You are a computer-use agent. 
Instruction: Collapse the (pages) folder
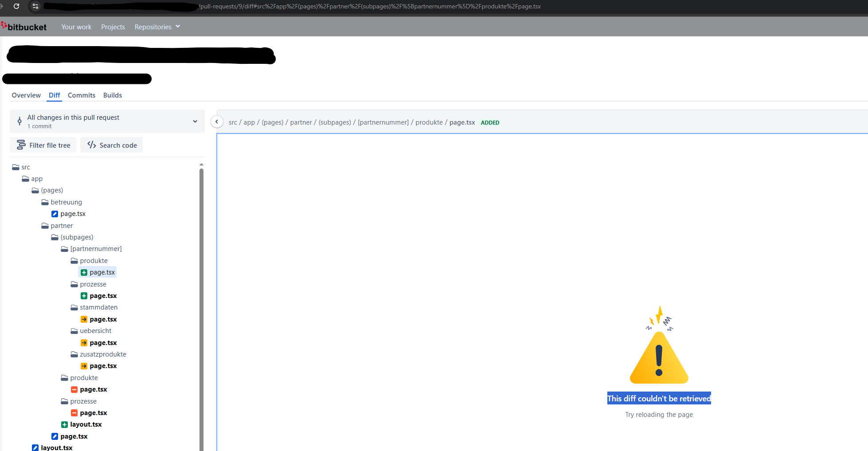click(47, 190)
